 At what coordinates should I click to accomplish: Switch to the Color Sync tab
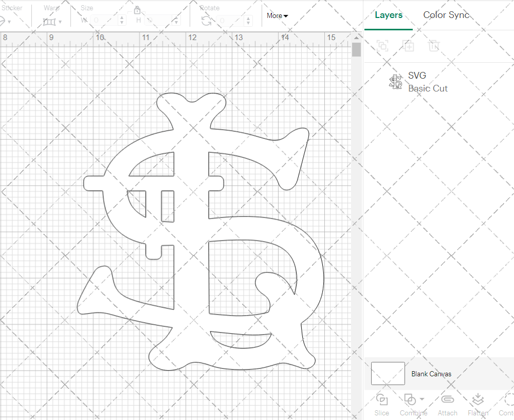[446, 15]
